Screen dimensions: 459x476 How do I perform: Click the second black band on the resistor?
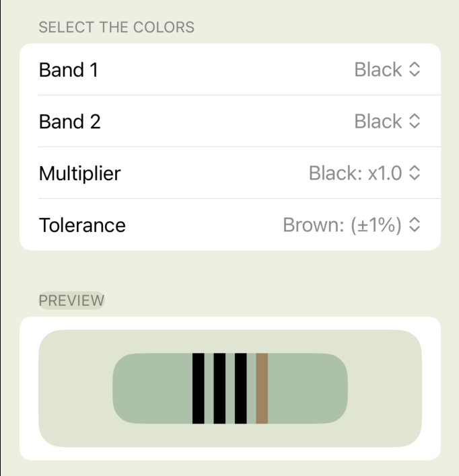219,389
